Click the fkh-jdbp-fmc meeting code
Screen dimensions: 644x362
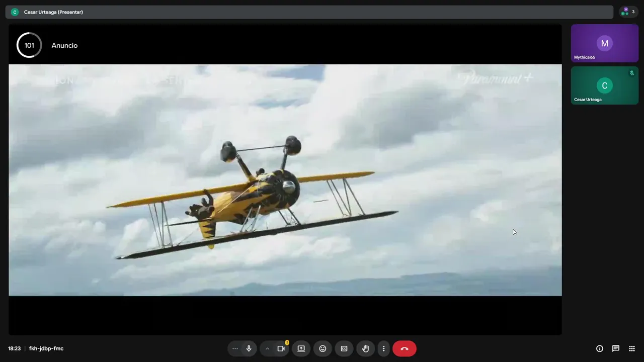pyautogui.click(x=46, y=348)
